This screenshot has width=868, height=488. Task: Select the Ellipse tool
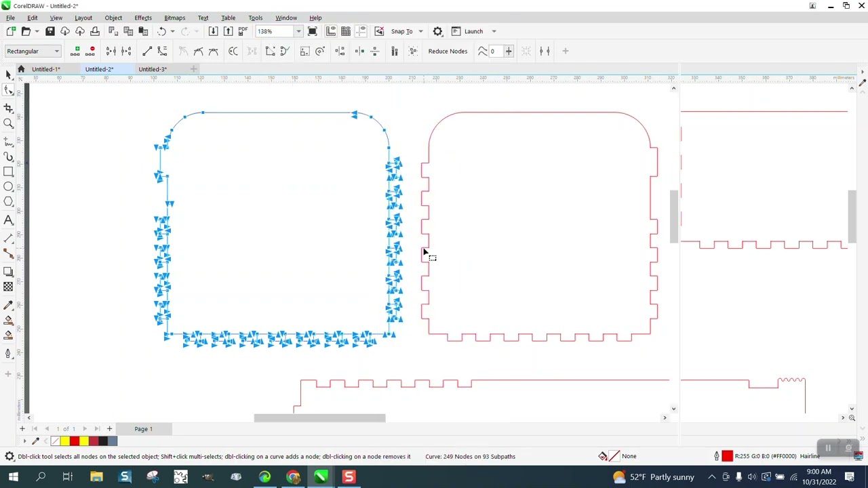(8, 187)
